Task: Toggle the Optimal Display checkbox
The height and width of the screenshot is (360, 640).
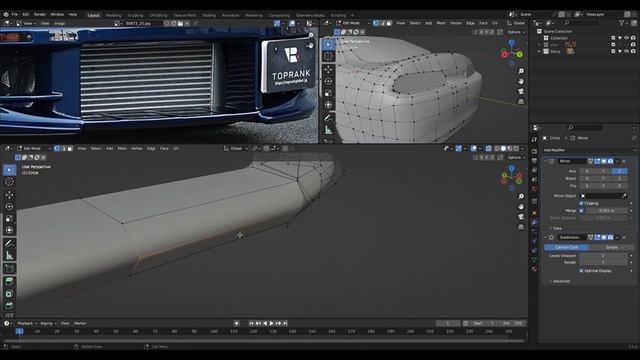Action: (581, 271)
